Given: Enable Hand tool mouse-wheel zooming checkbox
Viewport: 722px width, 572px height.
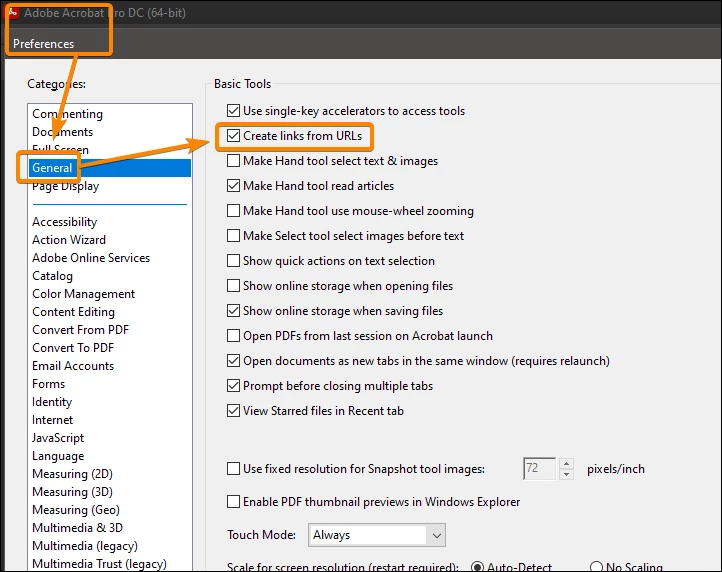Looking at the screenshot, I should point(233,210).
